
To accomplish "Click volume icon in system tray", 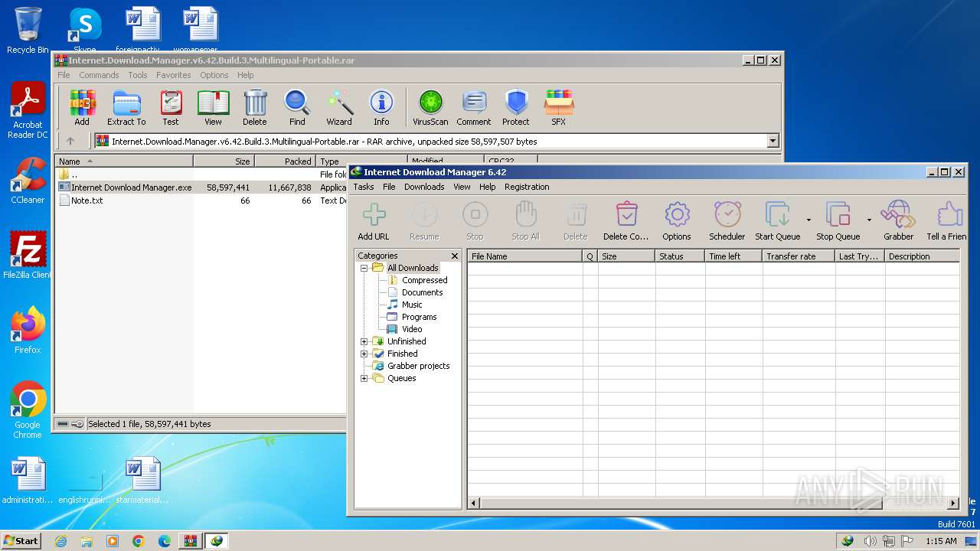I will [871, 541].
